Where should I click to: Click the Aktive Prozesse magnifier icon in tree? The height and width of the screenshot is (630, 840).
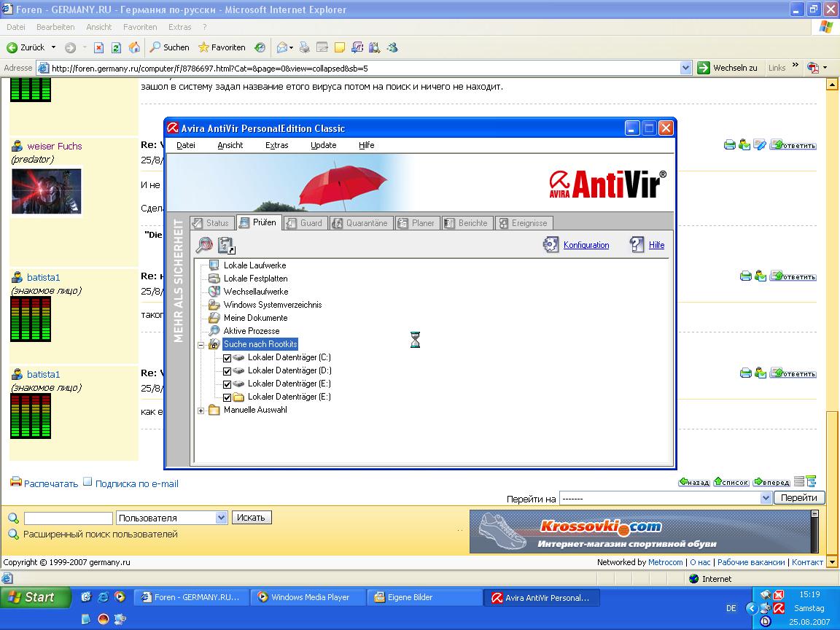[x=214, y=331]
